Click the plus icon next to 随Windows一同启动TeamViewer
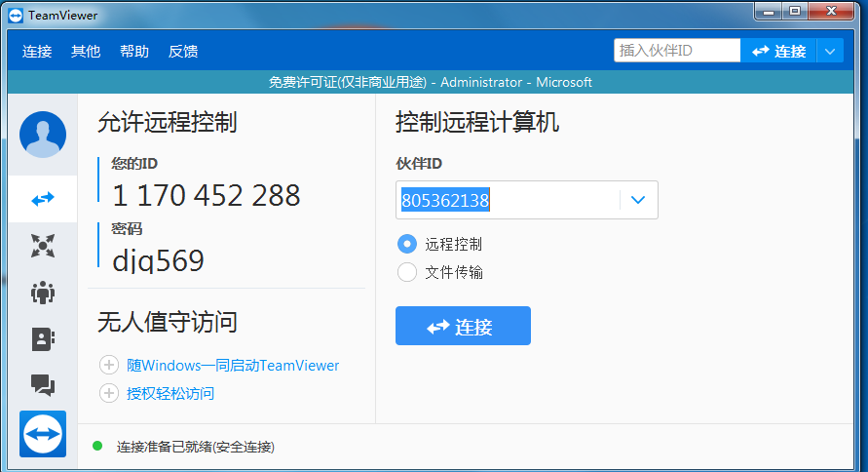This screenshot has width=868, height=472. tap(109, 365)
